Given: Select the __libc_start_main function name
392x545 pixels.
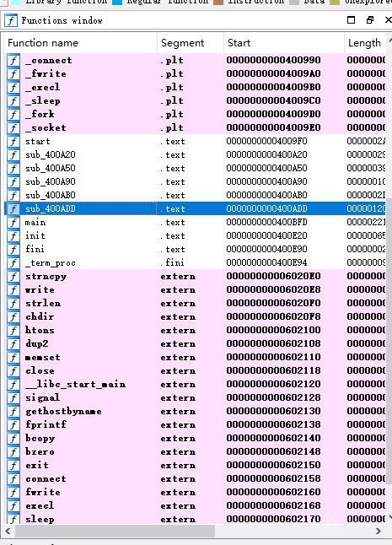Looking at the screenshot, I should tap(75, 385).
